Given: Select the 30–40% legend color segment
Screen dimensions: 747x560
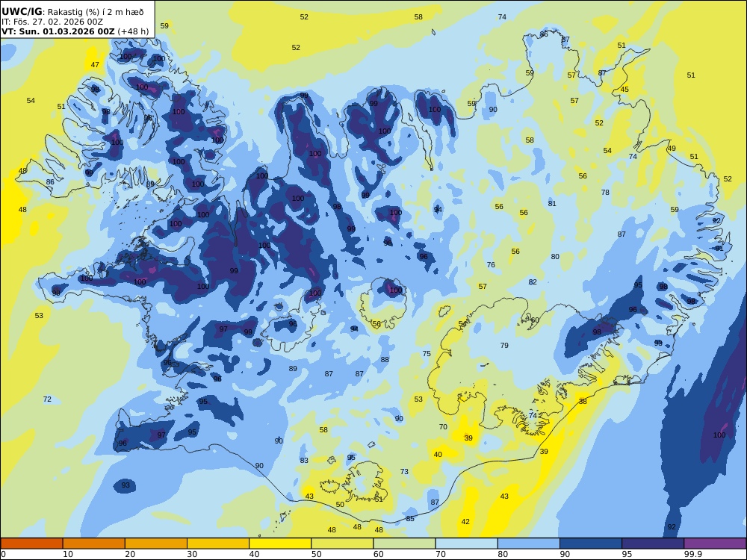Looking at the screenshot, I should tap(218, 544).
